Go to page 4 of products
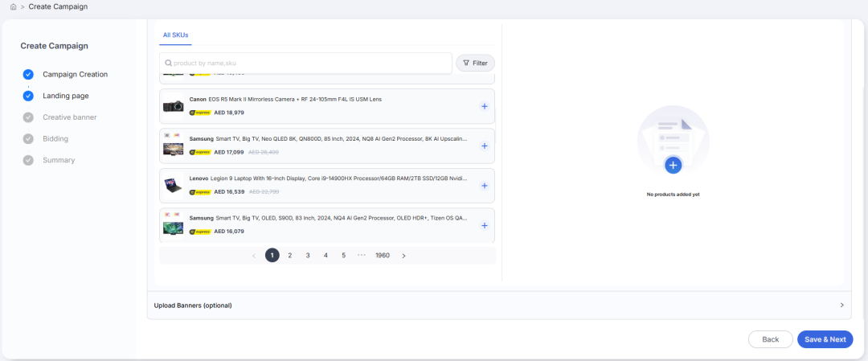Screen dimensions: 868x361 [325, 255]
